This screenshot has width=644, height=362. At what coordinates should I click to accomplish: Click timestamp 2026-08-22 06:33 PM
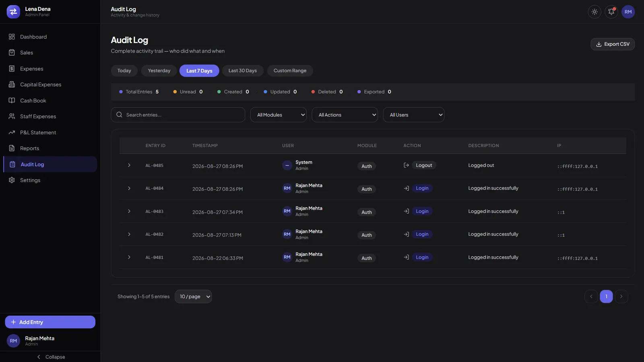click(x=218, y=258)
